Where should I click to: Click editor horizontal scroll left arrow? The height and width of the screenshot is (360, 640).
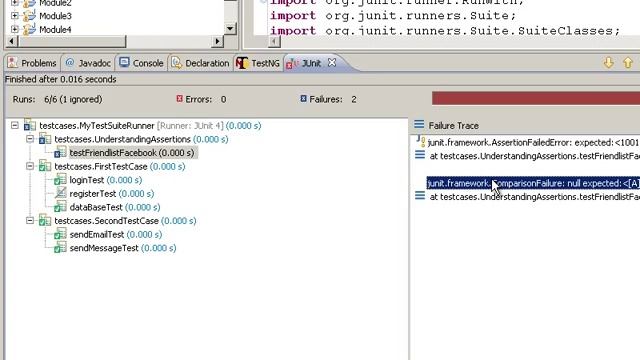point(274,41)
